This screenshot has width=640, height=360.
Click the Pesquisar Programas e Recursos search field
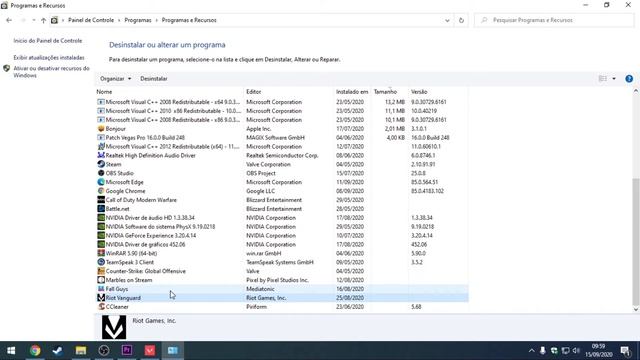click(554, 20)
